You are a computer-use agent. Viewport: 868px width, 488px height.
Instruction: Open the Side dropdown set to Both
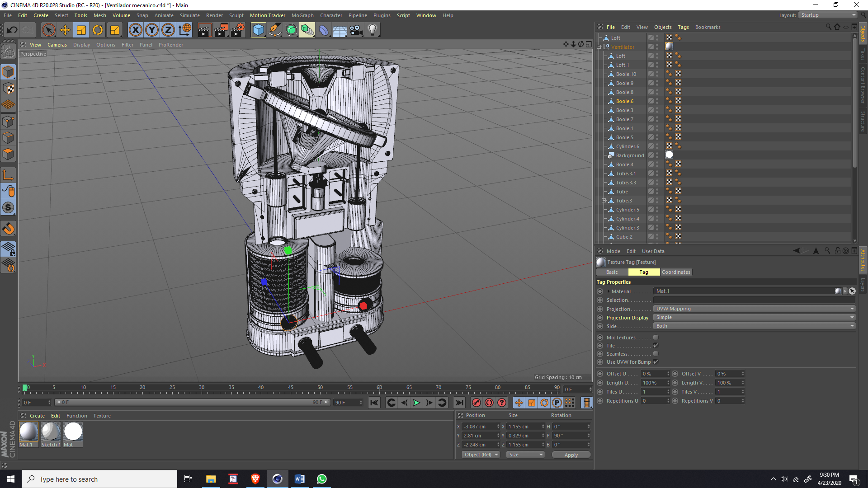(x=754, y=326)
